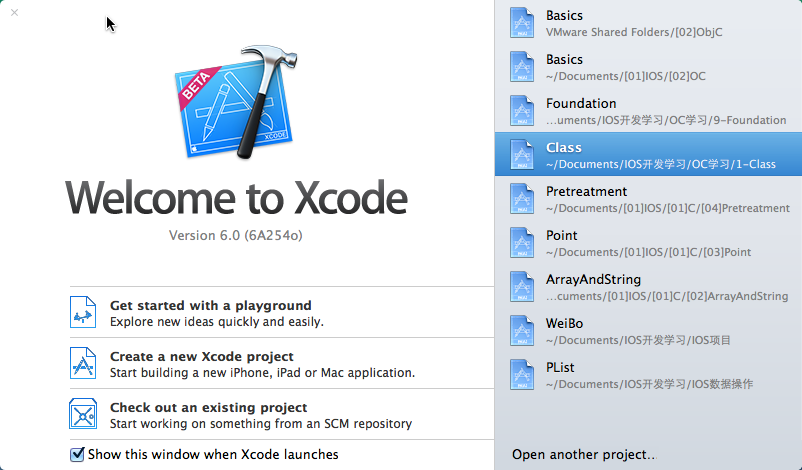The height and width of the screenshot is (470, 802).
Task: Open the highlighted Class recent project
Action: pyautogui.click(x=648, y=154)
